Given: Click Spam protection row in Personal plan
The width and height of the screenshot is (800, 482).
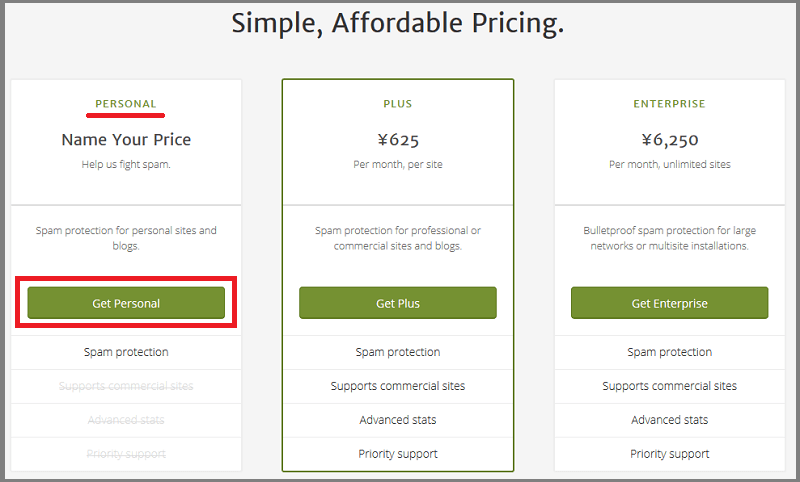Looking at the screenshot, I should [126, 352].
